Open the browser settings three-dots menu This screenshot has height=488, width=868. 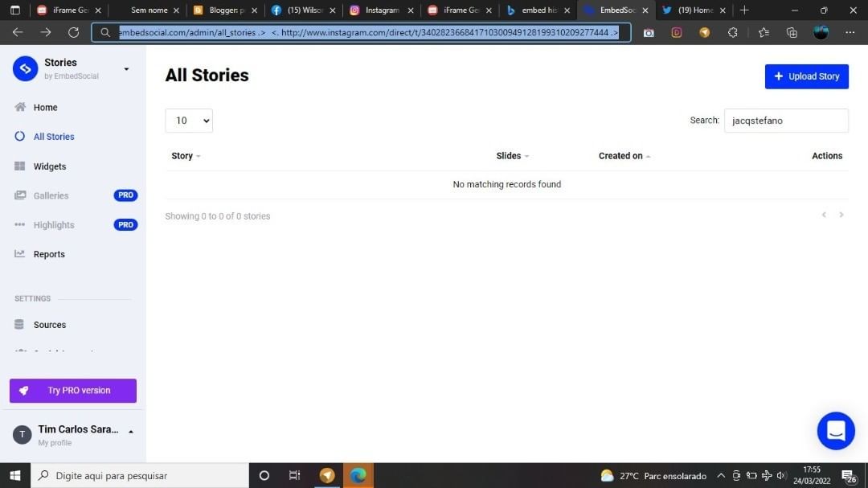coord(850,33)
